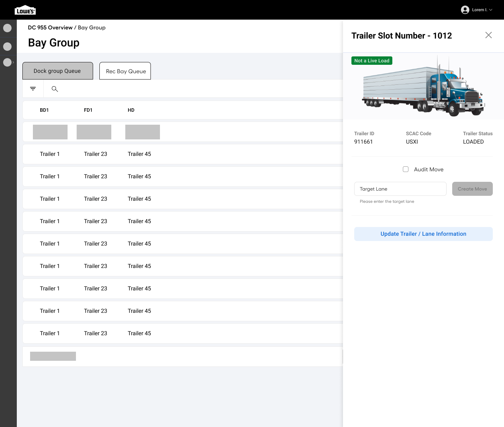Click the user avatar icon
The image size is (504, 427).
click(x=465, y=10)
